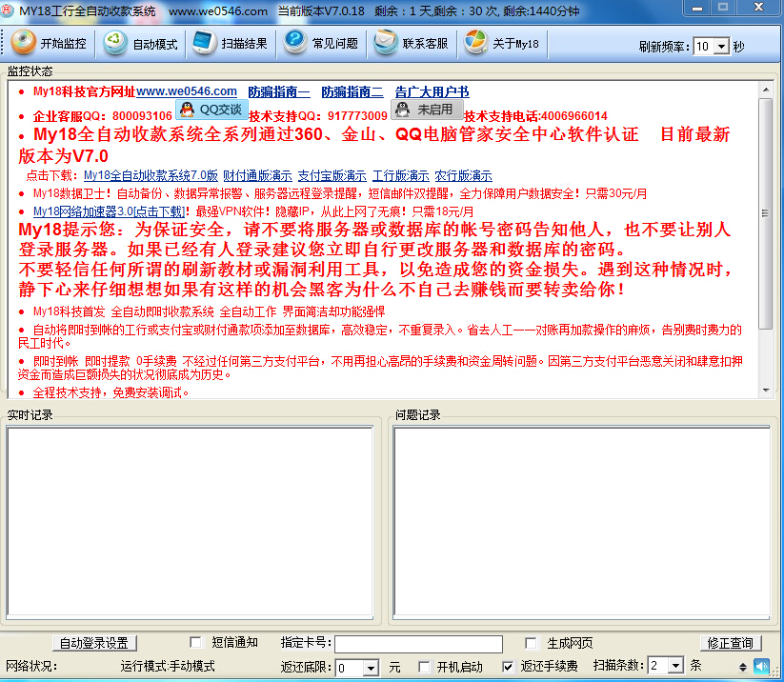The image size is (784, 682).
Task: Click the 网络状况 status label
Action: tap(31, 666)
